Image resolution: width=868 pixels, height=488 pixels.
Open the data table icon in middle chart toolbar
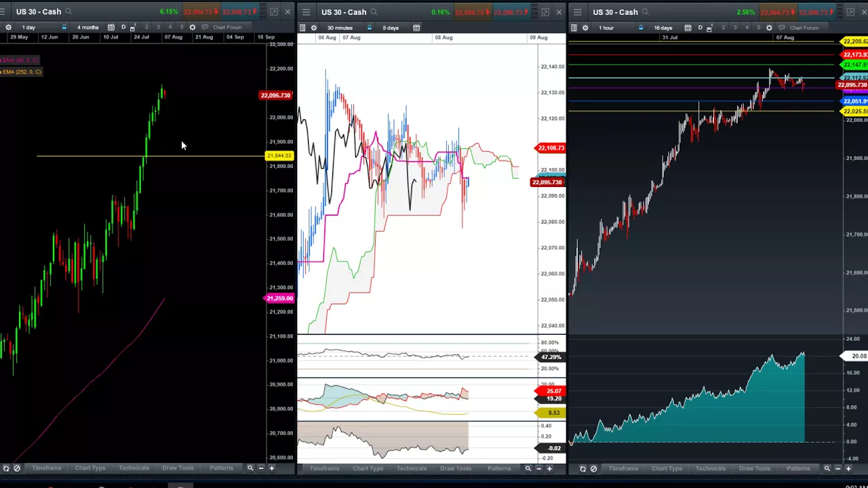[302, 28]
